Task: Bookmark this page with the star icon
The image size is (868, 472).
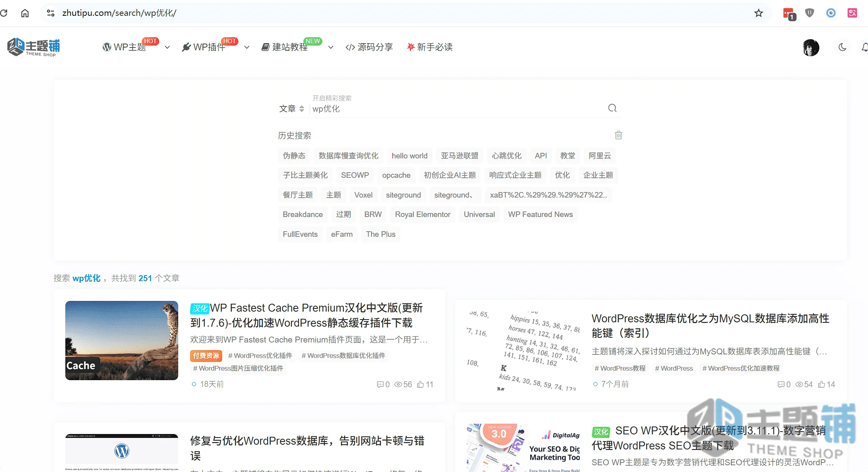Action: [758, 13]
